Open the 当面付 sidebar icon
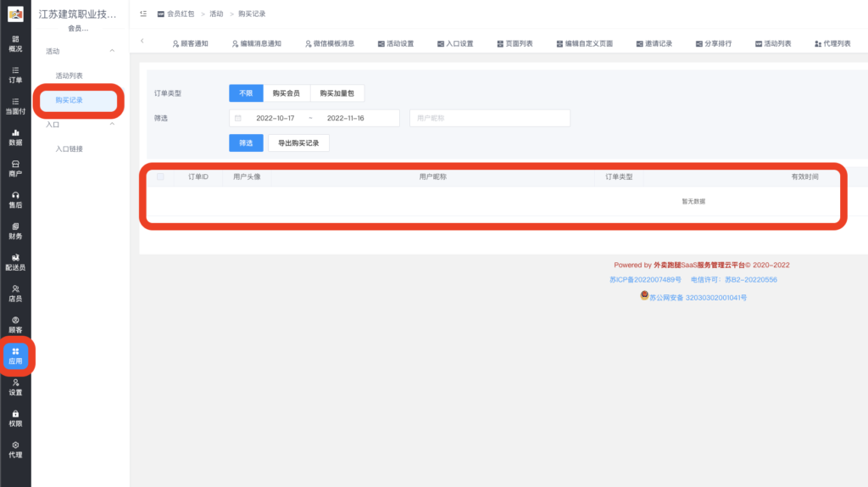This screenshot has width=868, height=487. point(15,106)
